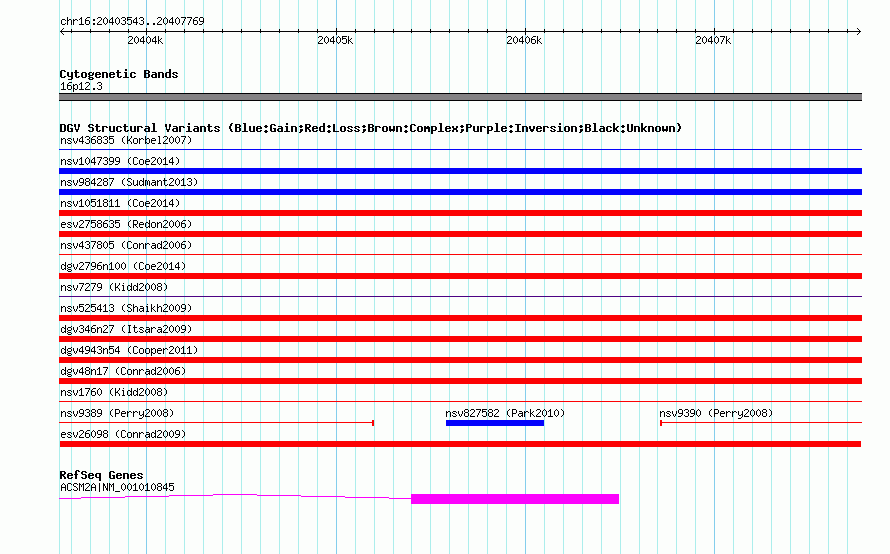Click the red loss bar under nsv1051811
The width and height of the screenshot is (890, 554).
(460, 213)
